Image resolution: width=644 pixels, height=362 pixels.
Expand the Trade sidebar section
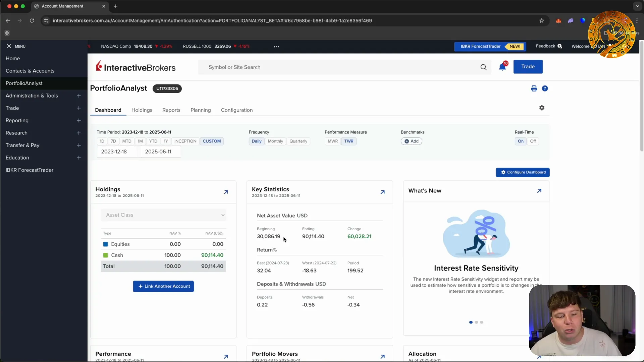click(78, 108)
